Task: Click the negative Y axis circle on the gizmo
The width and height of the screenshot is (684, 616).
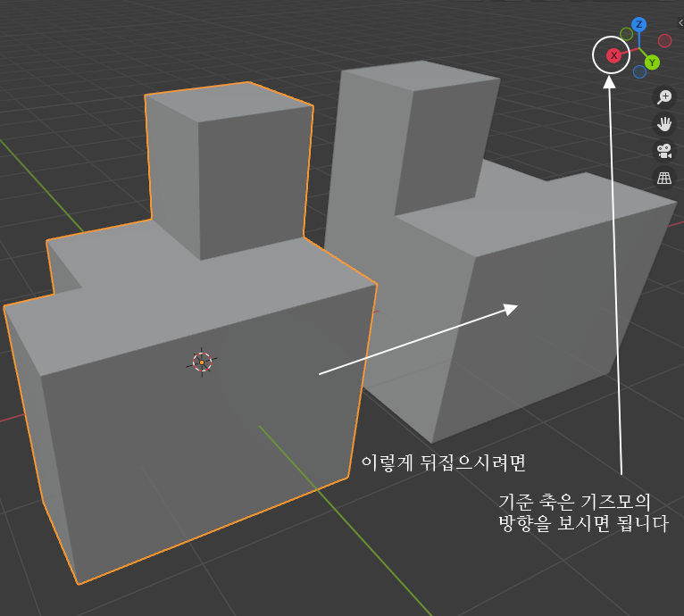Action: 627,34
